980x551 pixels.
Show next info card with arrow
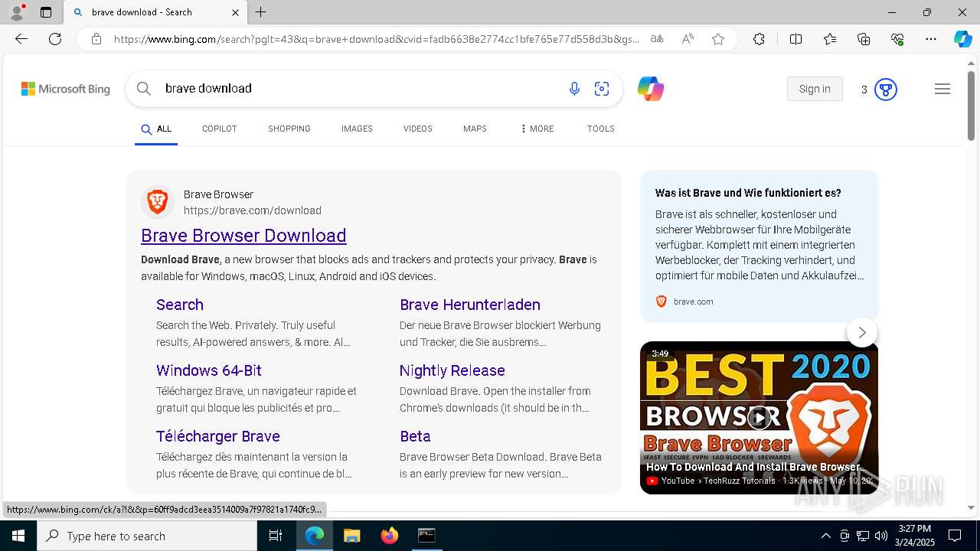click(862, 332)
